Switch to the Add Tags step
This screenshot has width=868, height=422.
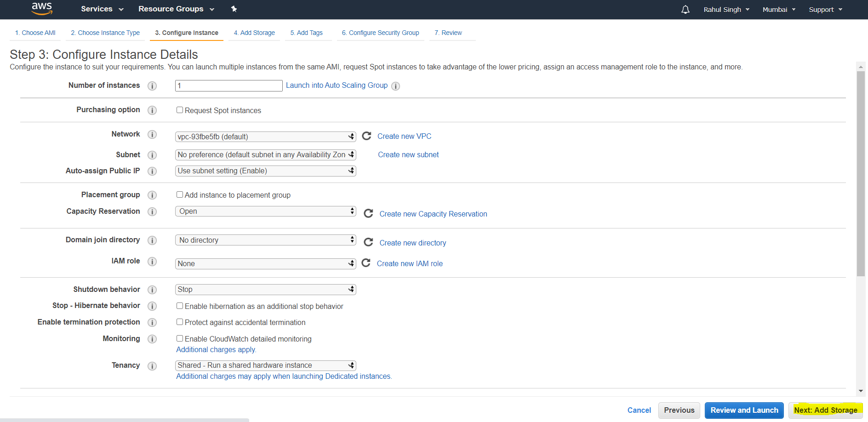(x=306, y=33)
